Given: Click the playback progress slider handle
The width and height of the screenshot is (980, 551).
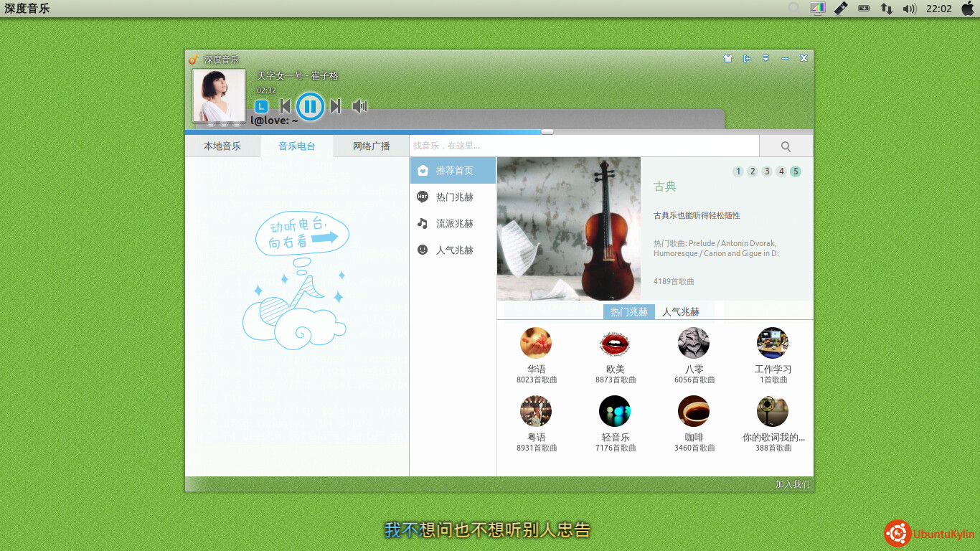Looking at the screenshot, I should pyautogui.click(x=547, y=132).
